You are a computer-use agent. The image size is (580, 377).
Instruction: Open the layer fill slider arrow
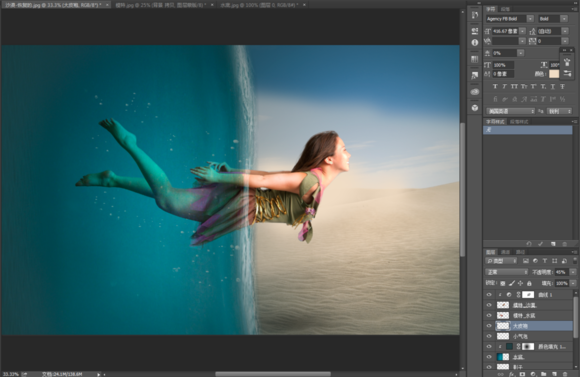(573, 283)
